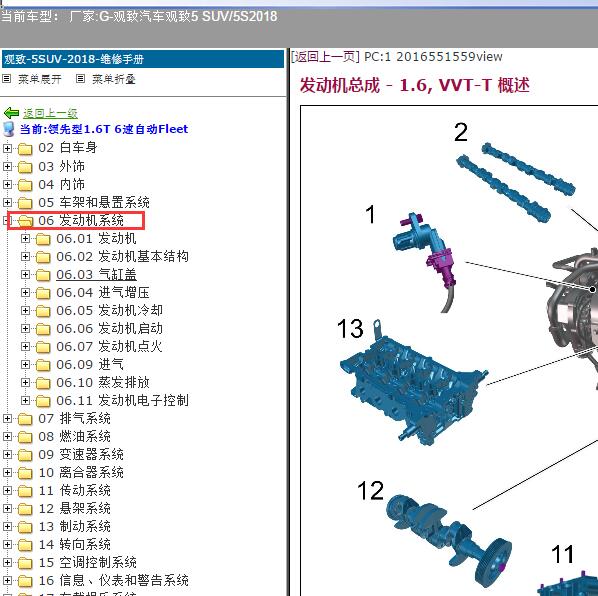Screen dimensions: 598x596
Task: Expand the 06.02 发动机基本结构 node
Action: [x=25, y=256]
